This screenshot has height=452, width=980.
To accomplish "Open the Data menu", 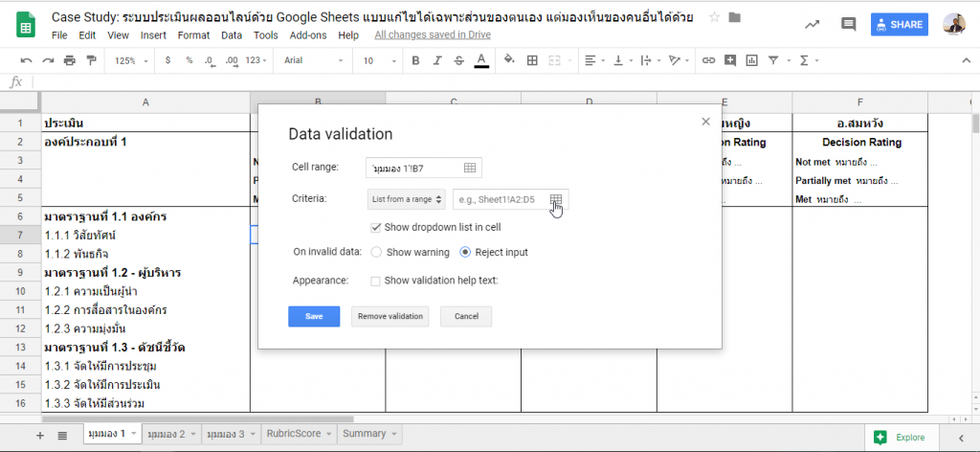I will [231, 35].
